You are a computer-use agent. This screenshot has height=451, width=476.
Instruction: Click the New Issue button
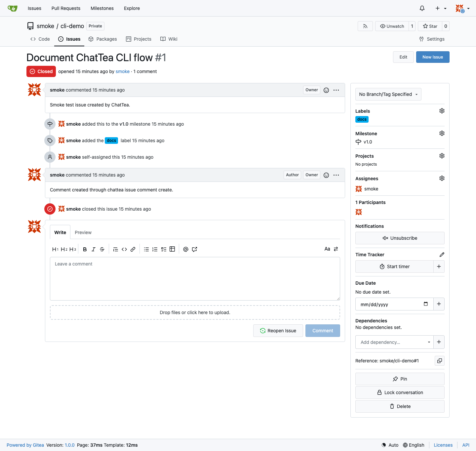(x=433, y=57)
